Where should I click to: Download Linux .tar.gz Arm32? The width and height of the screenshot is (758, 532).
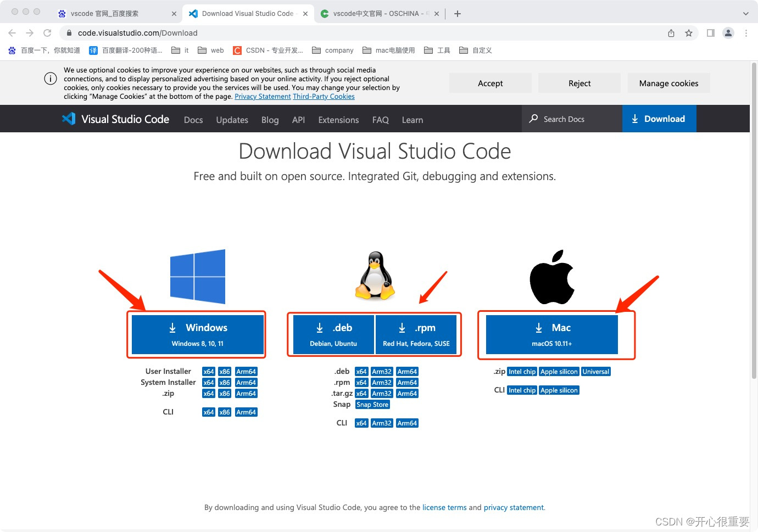point(382,394)
